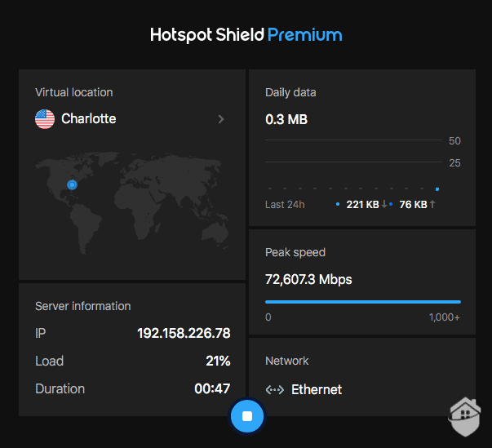This screenshot has height=448, width=492.
Task: Click the 25 chart axis label
Action: coord(454,163)
